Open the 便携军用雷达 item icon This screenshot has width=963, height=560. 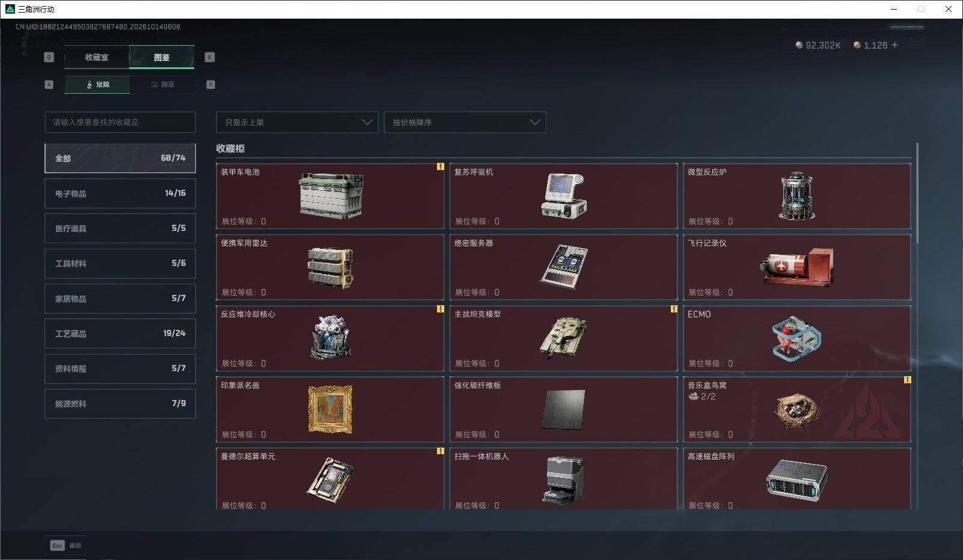(x=330, y=267)
